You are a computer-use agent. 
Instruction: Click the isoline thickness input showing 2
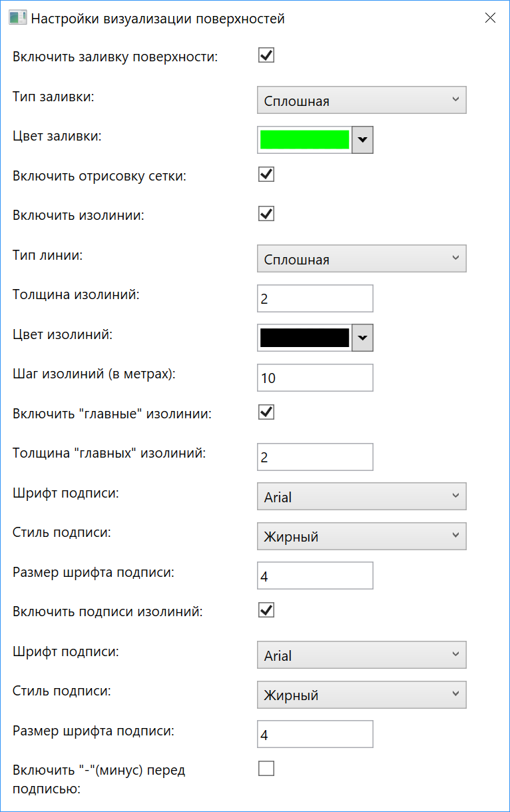pyautogui.click(x=314, y=298)
